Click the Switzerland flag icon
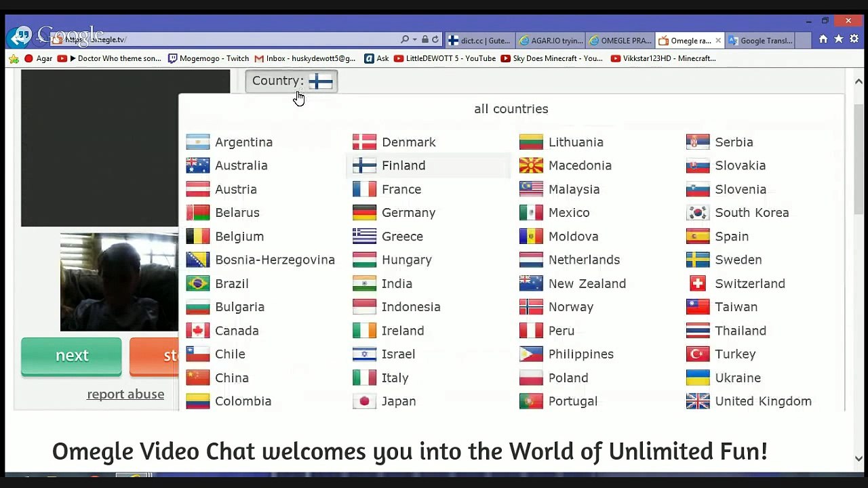The height and width of the screenshot is (488, 868). 698,283
